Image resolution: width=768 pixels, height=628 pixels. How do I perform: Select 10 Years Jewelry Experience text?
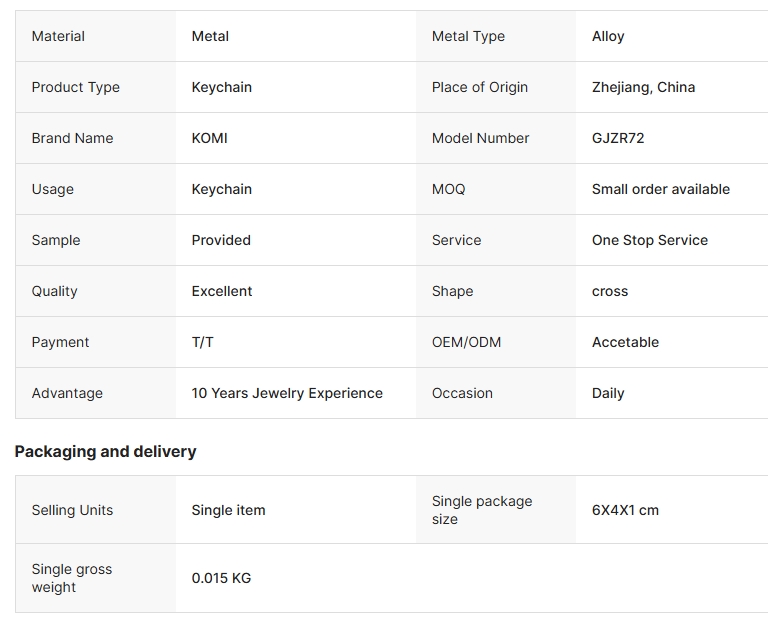(x=287, y=393)
